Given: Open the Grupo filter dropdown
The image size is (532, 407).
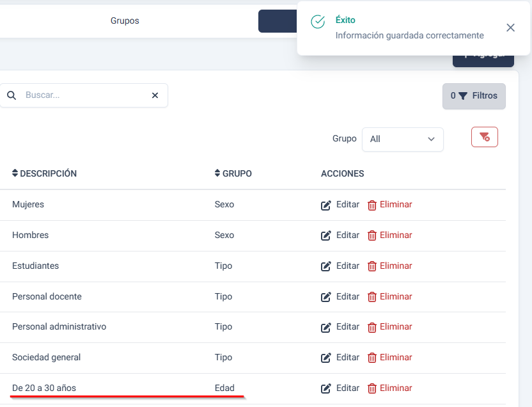Looking at the screenshot, I should click(402, 139).
